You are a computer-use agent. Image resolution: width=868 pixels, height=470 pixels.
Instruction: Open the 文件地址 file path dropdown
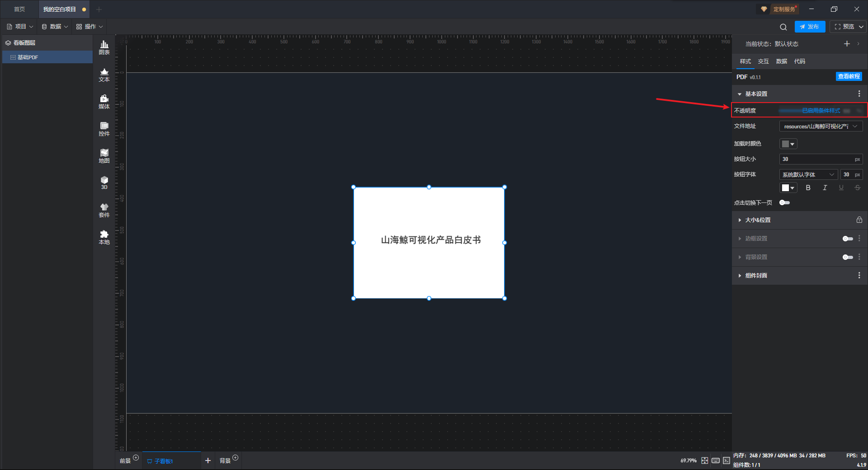(821, 127)
